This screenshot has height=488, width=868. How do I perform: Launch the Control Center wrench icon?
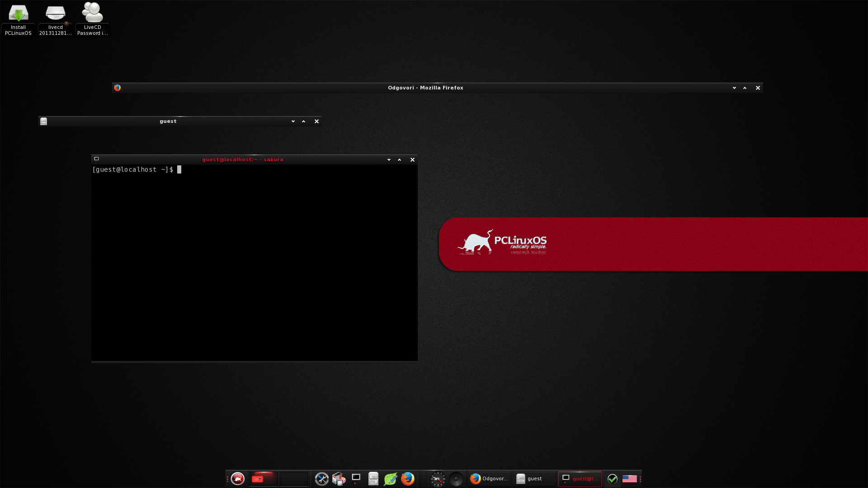click(x=321, y=479)
